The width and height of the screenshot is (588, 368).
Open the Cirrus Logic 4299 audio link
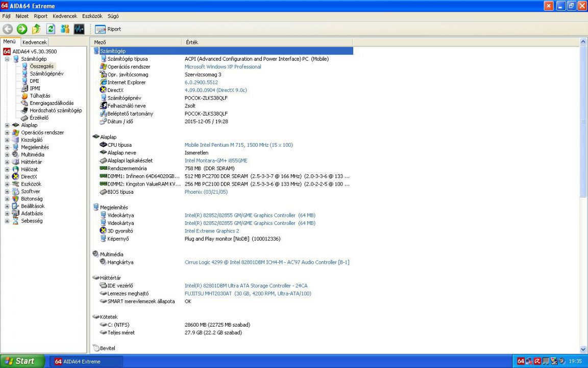tap(266, 262)
